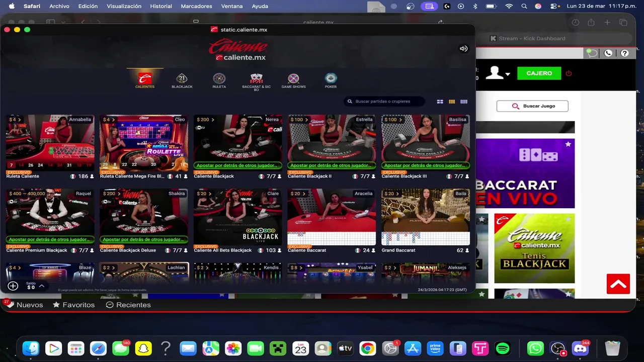Click the phone contact icon

[x=608, y=53]
